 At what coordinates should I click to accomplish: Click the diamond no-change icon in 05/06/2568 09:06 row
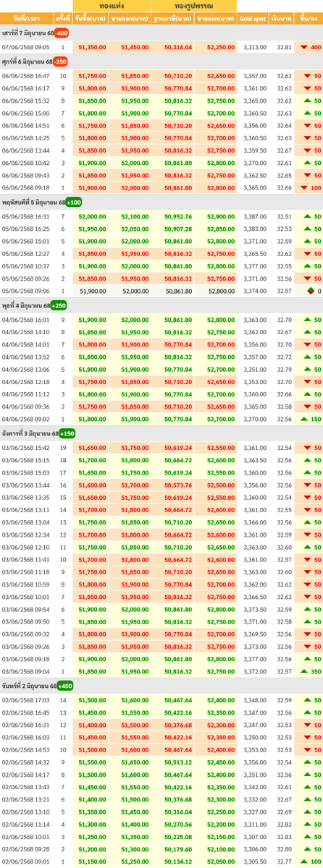[x=311, y=291]
